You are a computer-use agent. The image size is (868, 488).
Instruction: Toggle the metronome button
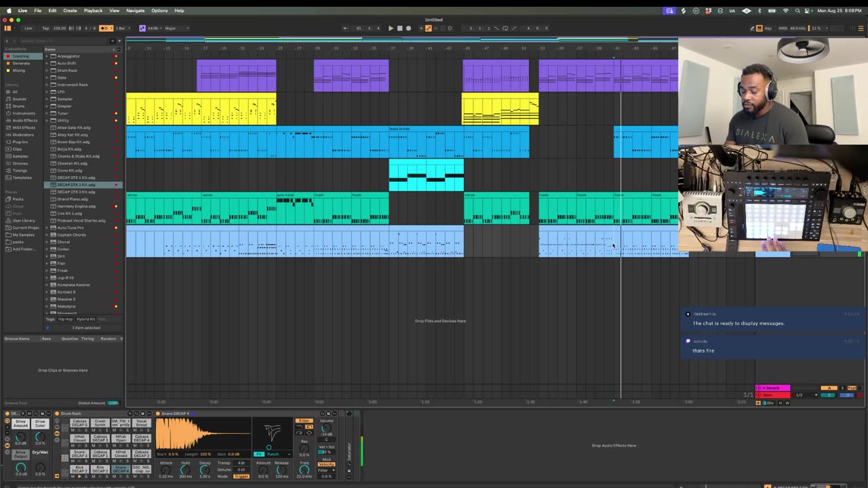coord(105,28)
